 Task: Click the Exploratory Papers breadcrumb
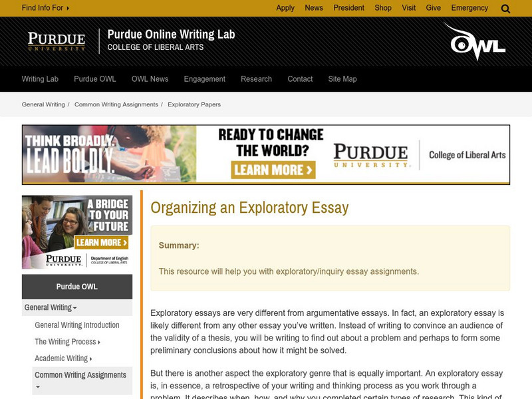tap(194, 104)
